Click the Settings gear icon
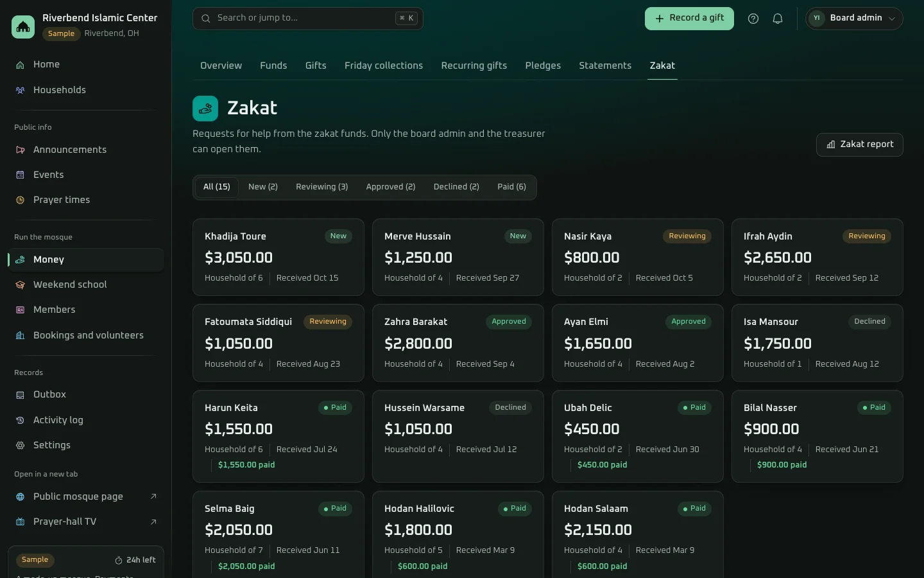 coord(20,445)
